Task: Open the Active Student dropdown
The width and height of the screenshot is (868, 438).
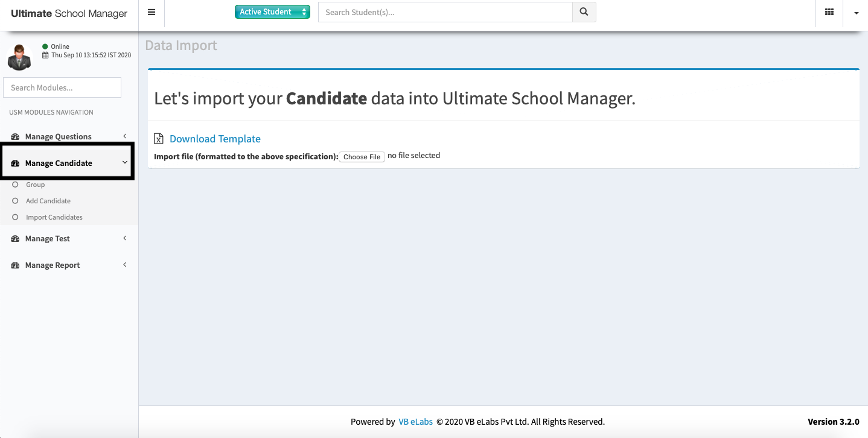Action: click(272, 12)
